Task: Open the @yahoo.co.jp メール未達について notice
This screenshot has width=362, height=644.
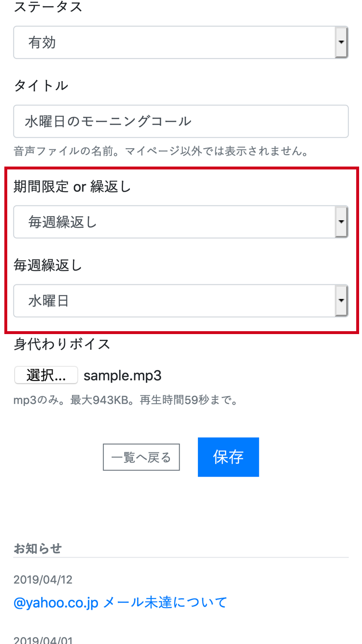Action: (120, 602)
